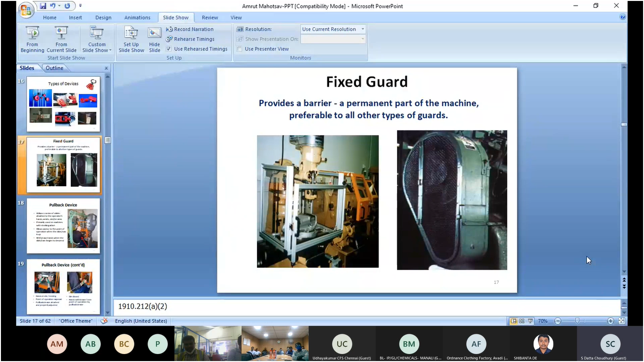The width and height of the screenshot is (644, 362).
Task: Uncheck Use Rehearsed Timings
Action: 169,49
